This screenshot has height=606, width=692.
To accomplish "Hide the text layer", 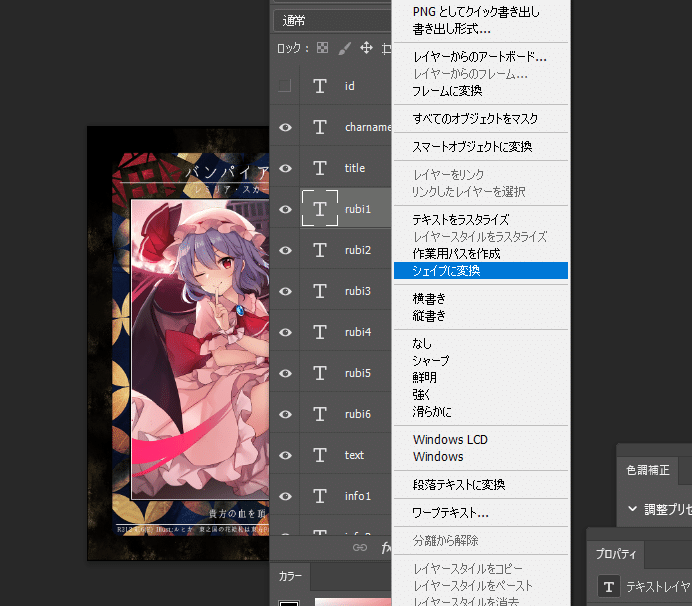I will click(x=286, y=455).
